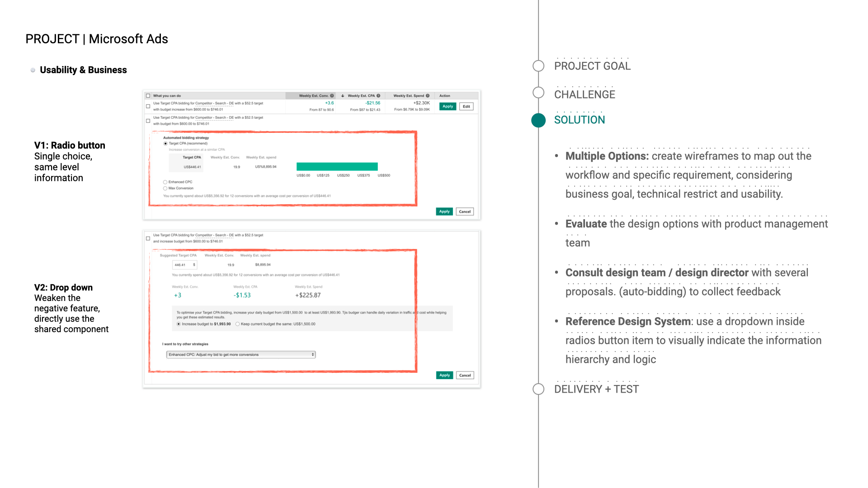Click the SOLUTION timeline circle marker
This screenshot has width=868, height=488.
(x=538, y=120)
